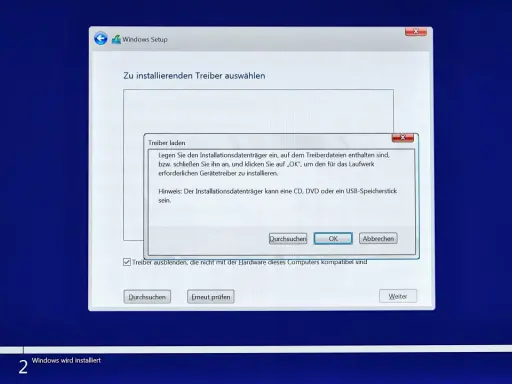Screen dimensions: 512x384
Task: Uncheck 'Treiber ausblenden' compatibility checkbox
Action: [127, 262]
